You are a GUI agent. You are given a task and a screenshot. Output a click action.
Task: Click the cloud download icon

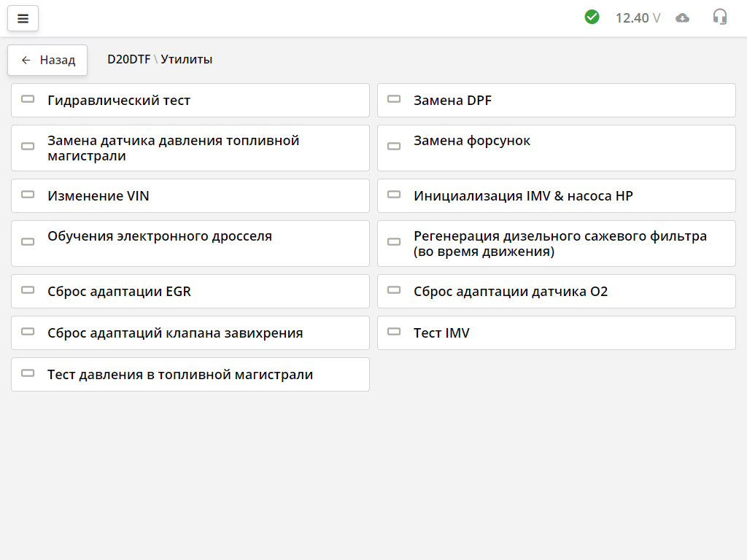pyautogui.click(x=682, y=17)
